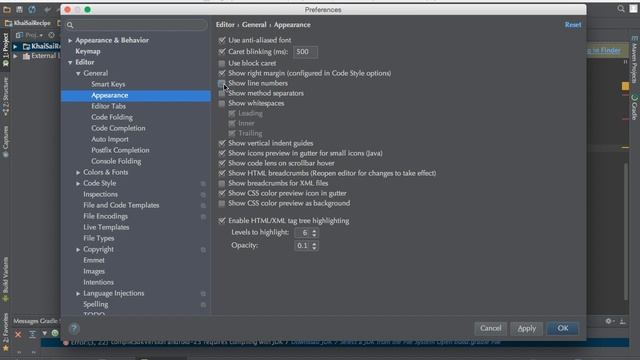Open Live Templates settings page
This screenshot has height=360, width=640.
106,227
